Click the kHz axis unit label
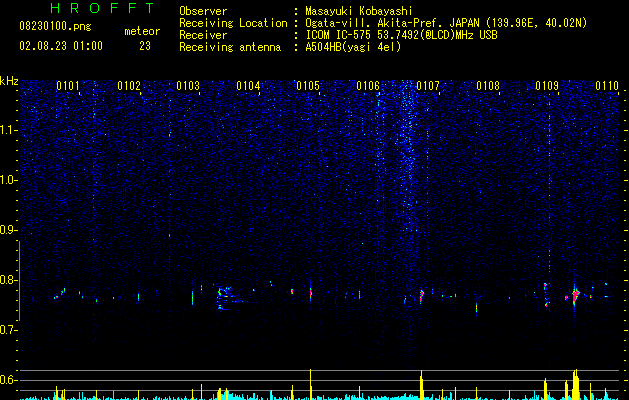629x400 pixels. click(x=9, y=81)
